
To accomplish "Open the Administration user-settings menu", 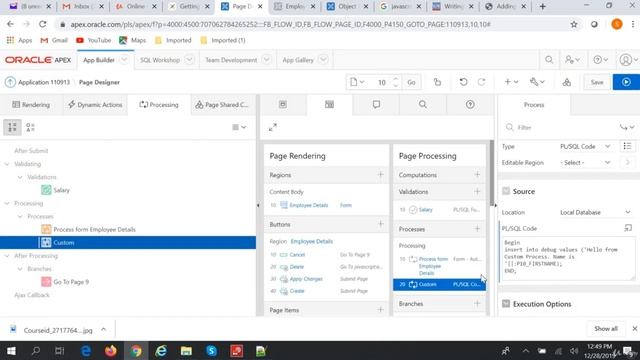I will tap(572, 60).
